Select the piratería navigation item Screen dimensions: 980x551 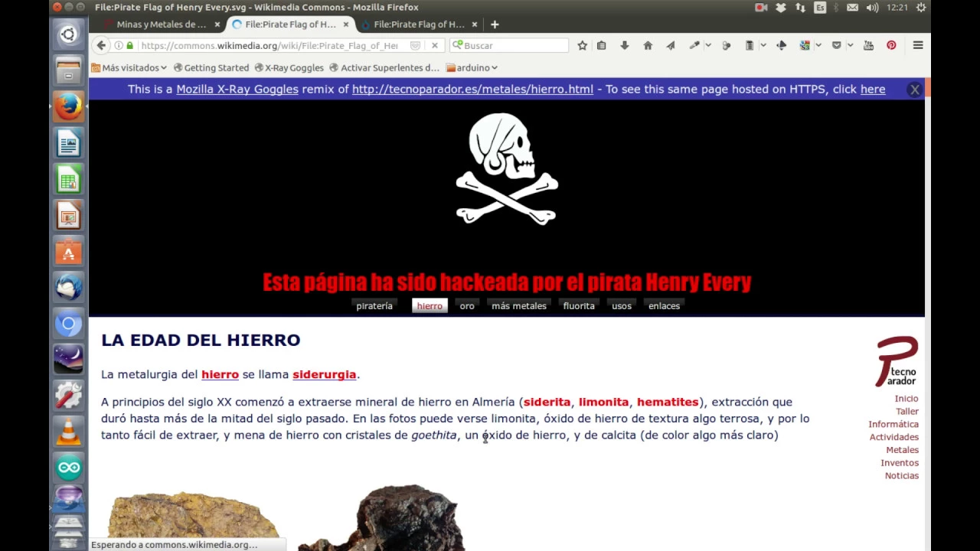[x=374, y=305]
